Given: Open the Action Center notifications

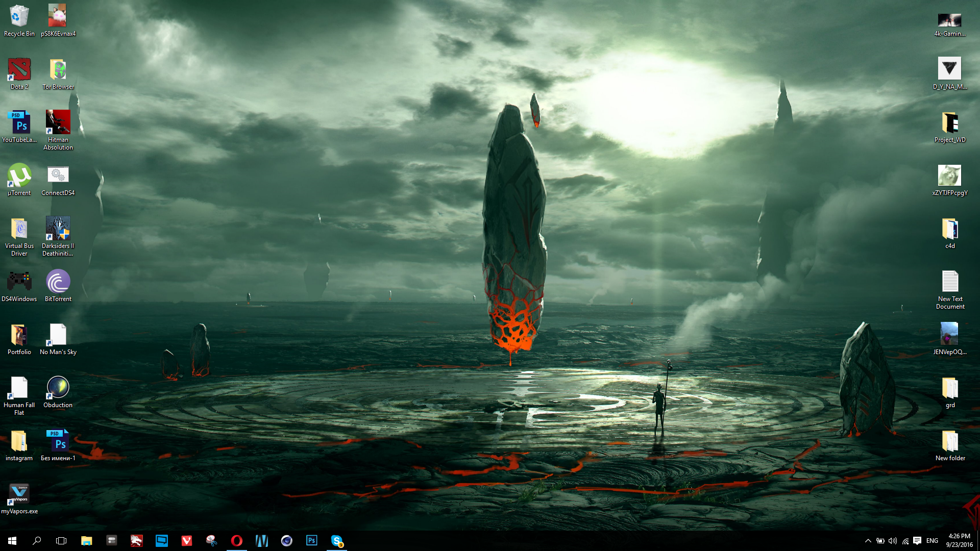Looking at the screenshot, I should pos(917,541).
